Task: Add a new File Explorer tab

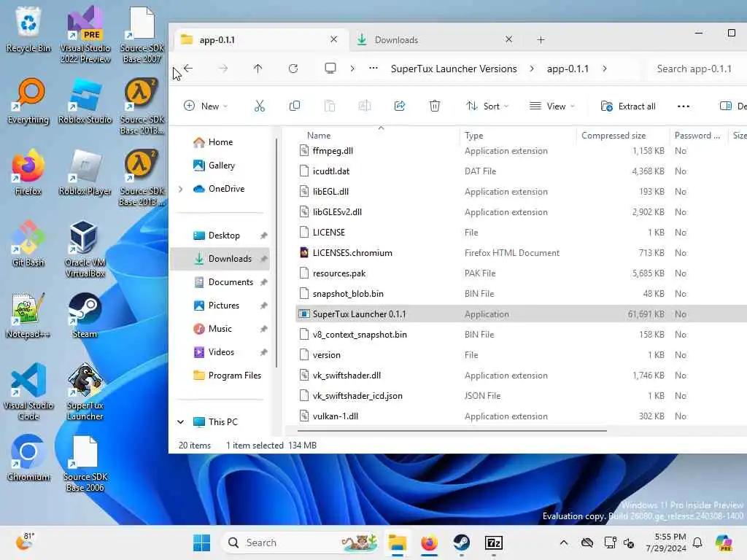Action: (541, 40)
